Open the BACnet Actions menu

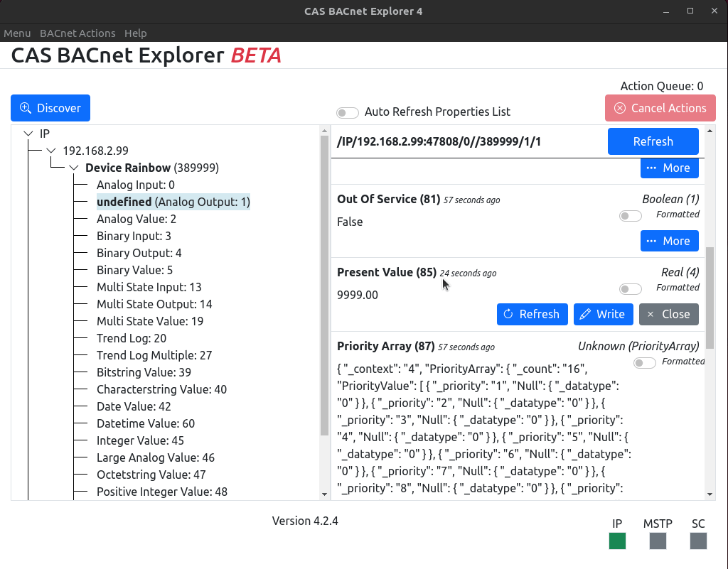point(77,33)
